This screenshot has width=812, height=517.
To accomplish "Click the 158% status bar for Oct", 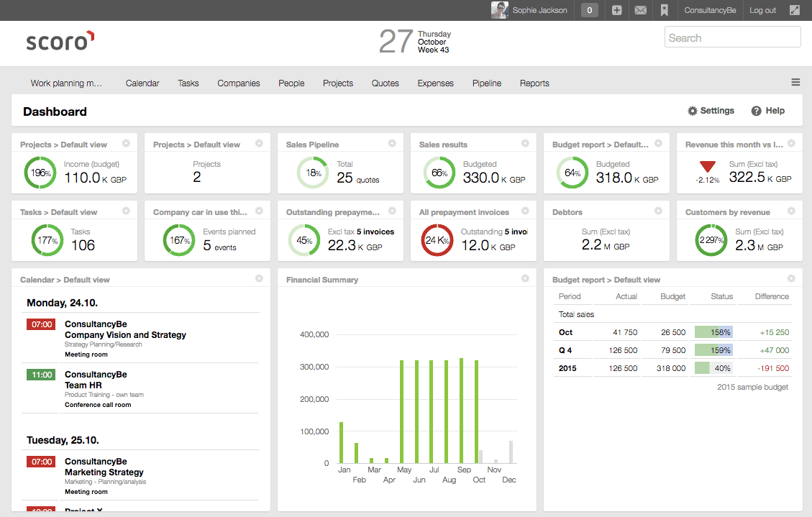I will tap(713, 332).
